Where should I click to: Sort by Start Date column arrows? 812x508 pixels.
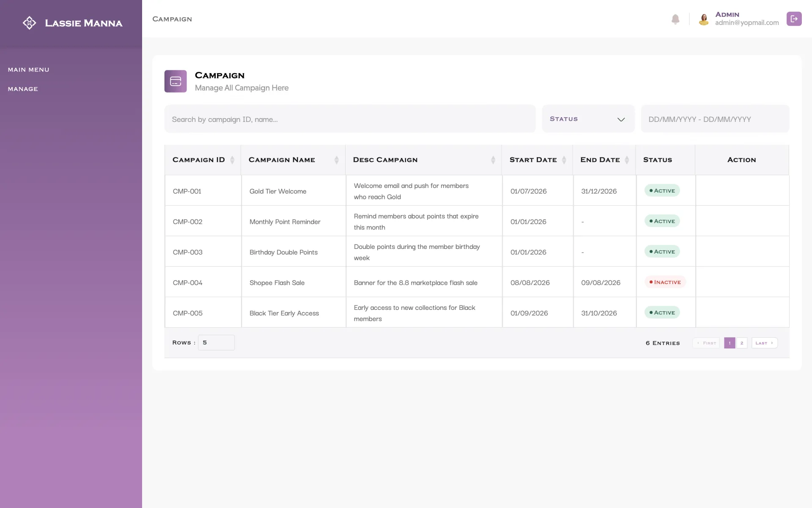pyautogui.click(x=564, y=160)
